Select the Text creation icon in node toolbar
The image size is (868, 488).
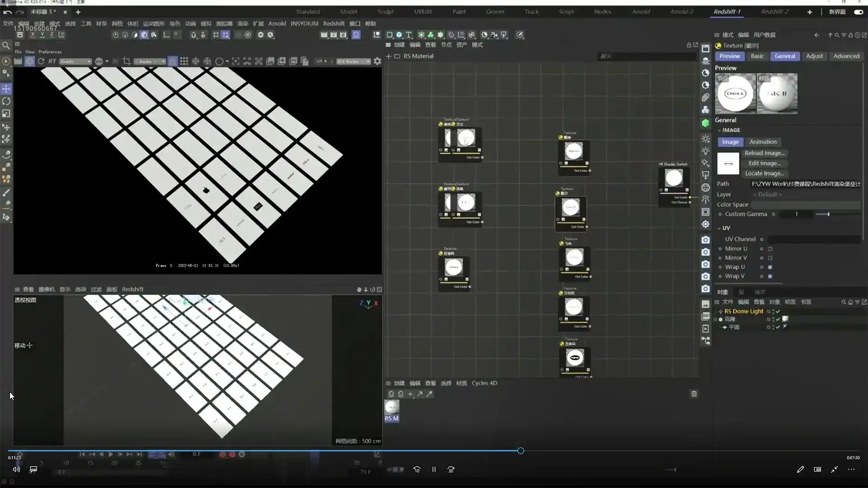click(x=408, y=34)
